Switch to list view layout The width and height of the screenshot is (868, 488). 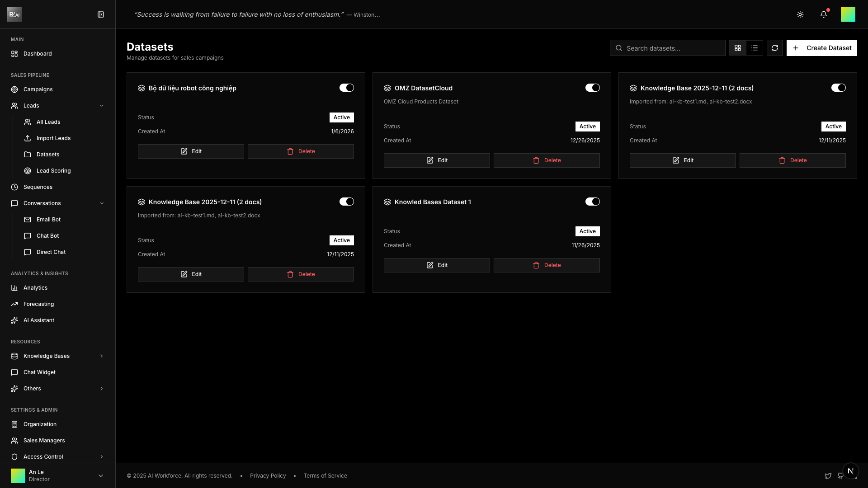click(755, 48)
